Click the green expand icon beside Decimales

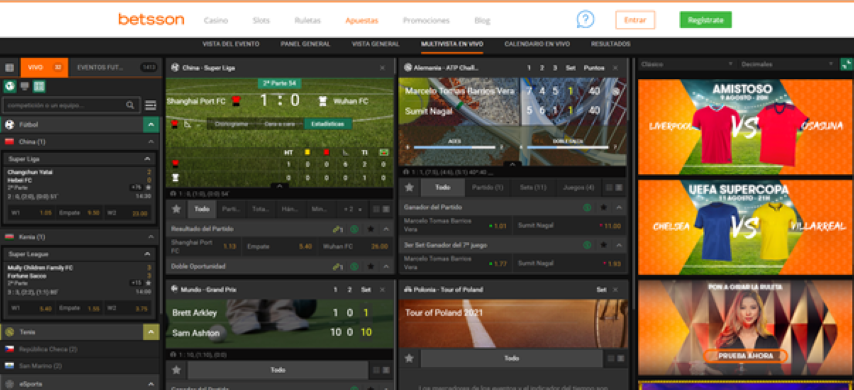coord(846,64)
